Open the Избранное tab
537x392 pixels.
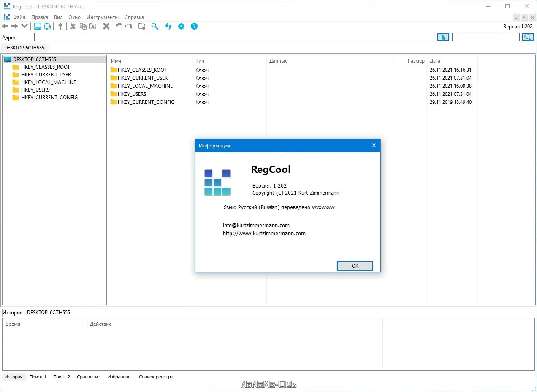(x=119, y=377)
